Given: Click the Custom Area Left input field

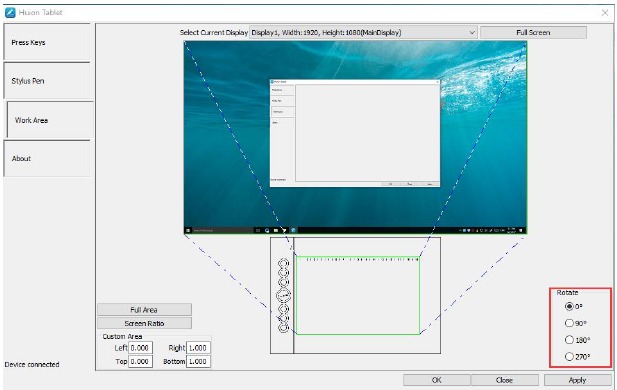Looking at the screenshot, I should coord(140,348).
